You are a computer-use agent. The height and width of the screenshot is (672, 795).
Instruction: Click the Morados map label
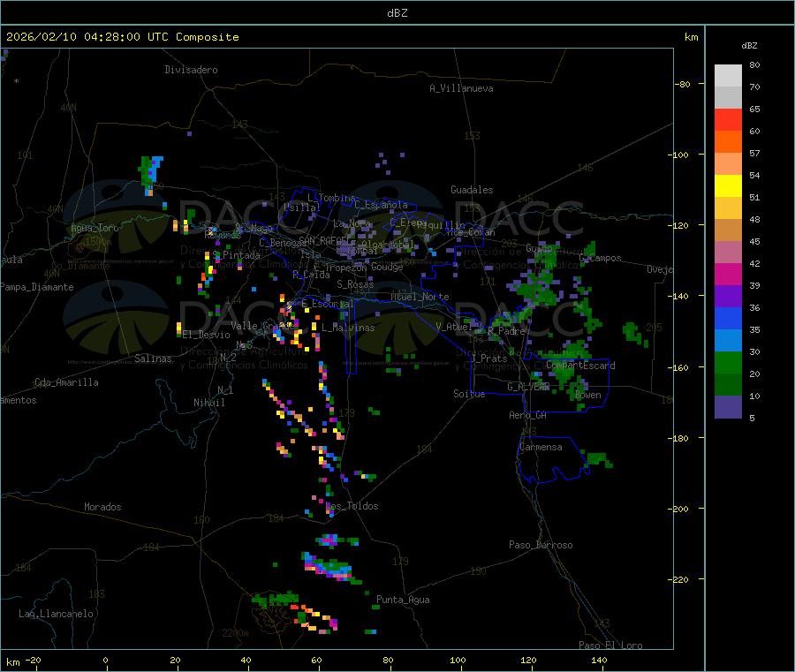102,507
